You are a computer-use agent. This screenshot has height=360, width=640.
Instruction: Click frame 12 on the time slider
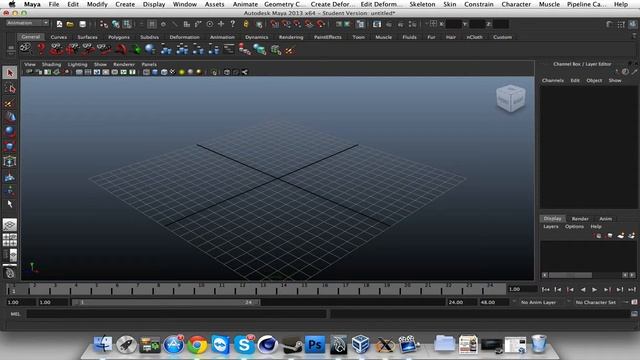click(242, 289)
